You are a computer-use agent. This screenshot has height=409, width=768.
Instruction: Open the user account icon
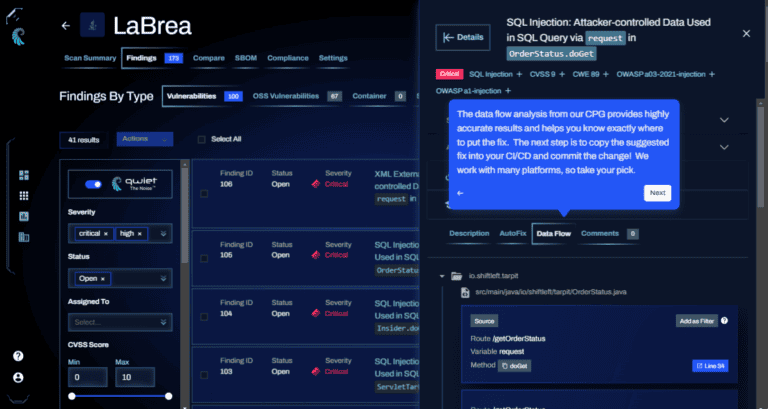click(x=18, y=378)
